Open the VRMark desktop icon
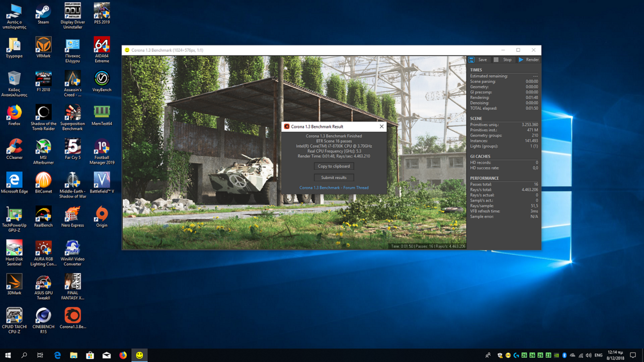The width and height of the screenshot is (644, 362). click(x=43, y=48)
